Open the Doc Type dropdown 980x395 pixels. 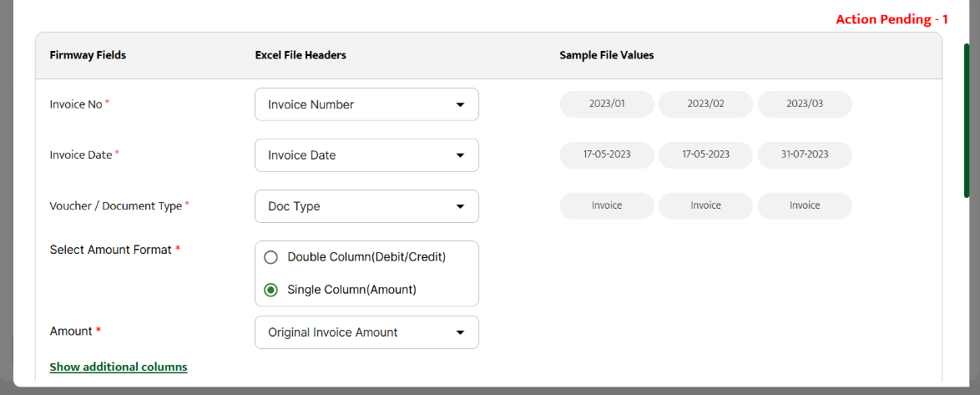(x=366, y=206)
